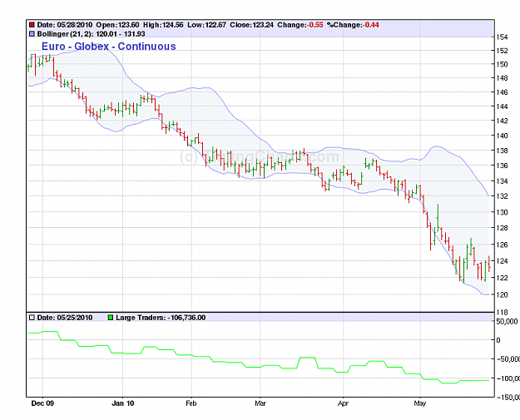Click the 142 price axis label

[x=502, y=121]
